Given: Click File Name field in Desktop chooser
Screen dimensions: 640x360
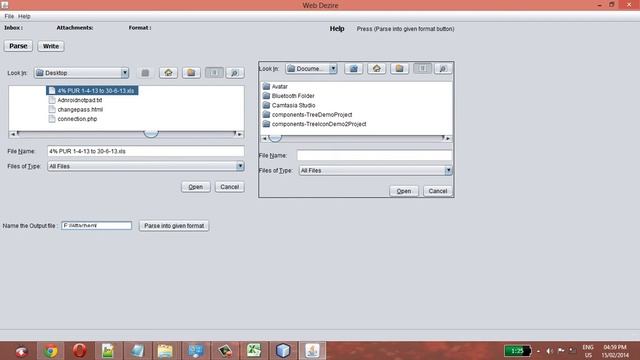Looking at the screenshot, I should (146, 151).
